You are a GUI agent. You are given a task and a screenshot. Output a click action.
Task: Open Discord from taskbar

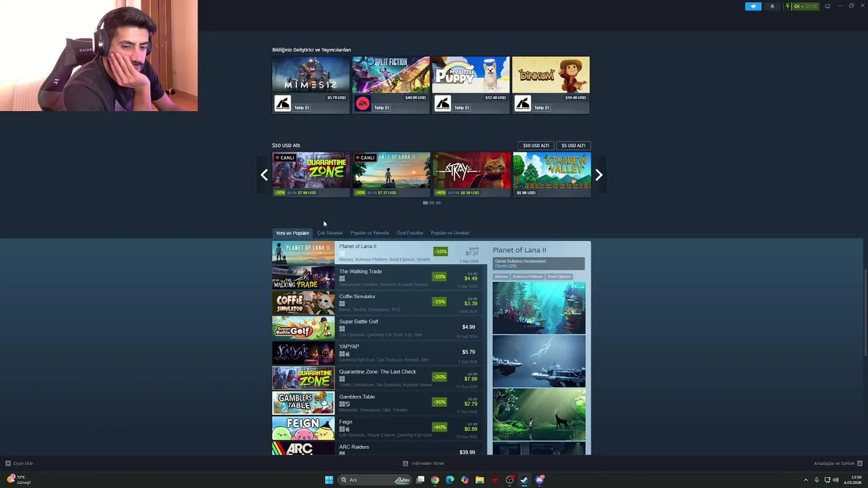(x=539, y=480)
